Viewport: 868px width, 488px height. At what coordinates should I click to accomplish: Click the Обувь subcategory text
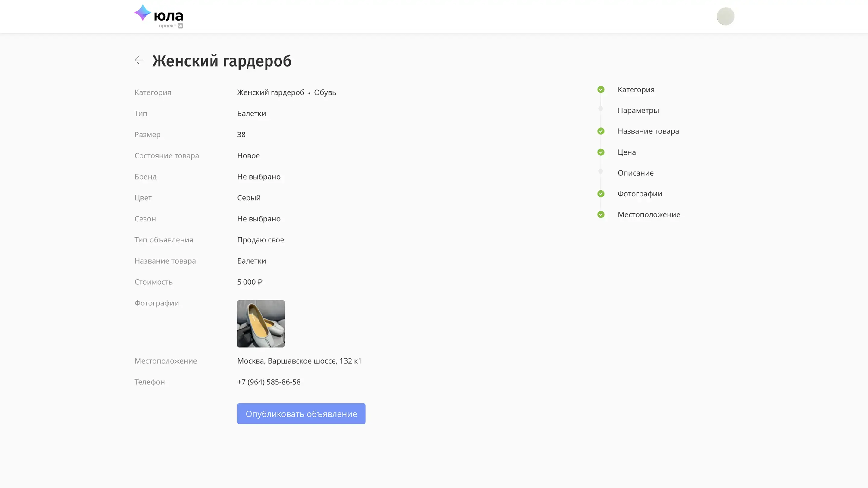(x=325, y=92)
